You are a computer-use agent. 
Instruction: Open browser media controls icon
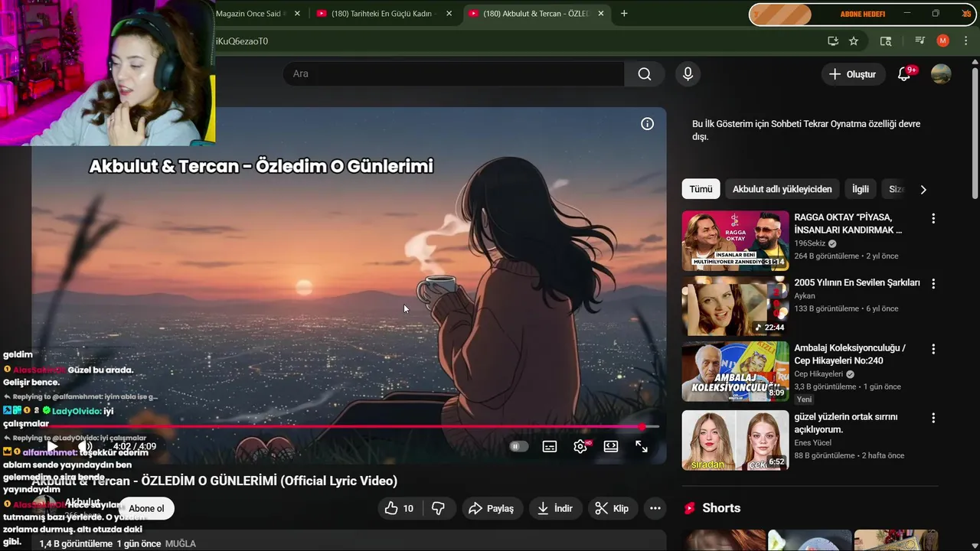[920, 41]
